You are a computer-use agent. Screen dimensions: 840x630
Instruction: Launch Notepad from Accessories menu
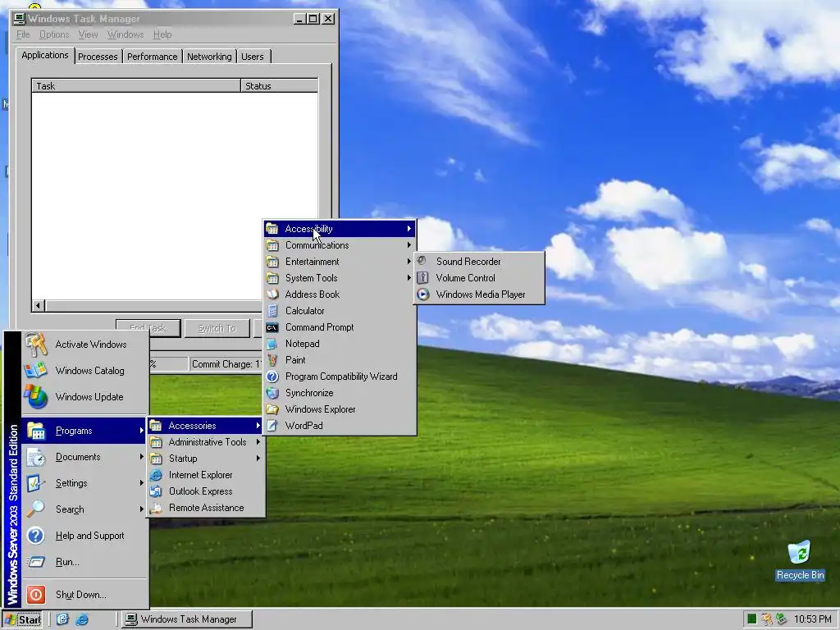coord(340,344)
